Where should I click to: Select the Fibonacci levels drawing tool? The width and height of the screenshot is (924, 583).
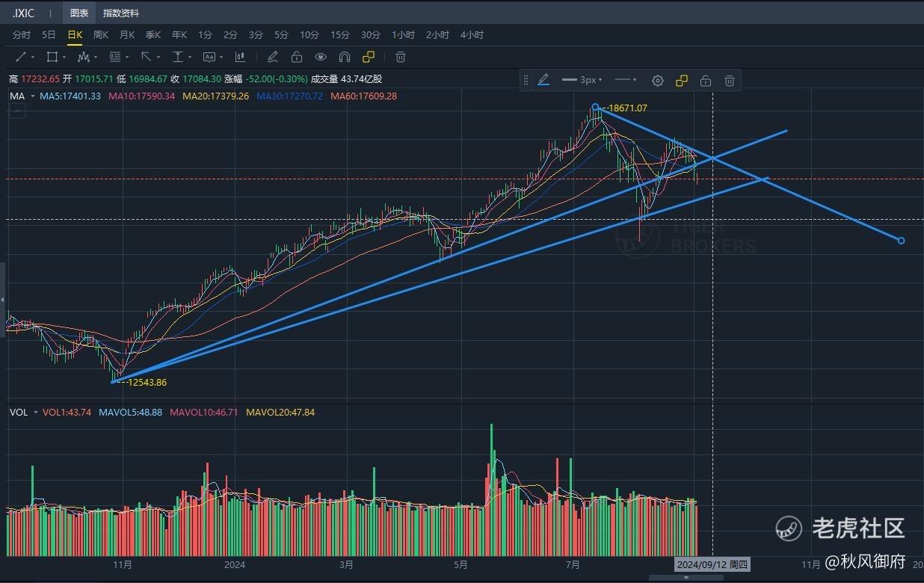pyautogui.click(x=114, y=57)
